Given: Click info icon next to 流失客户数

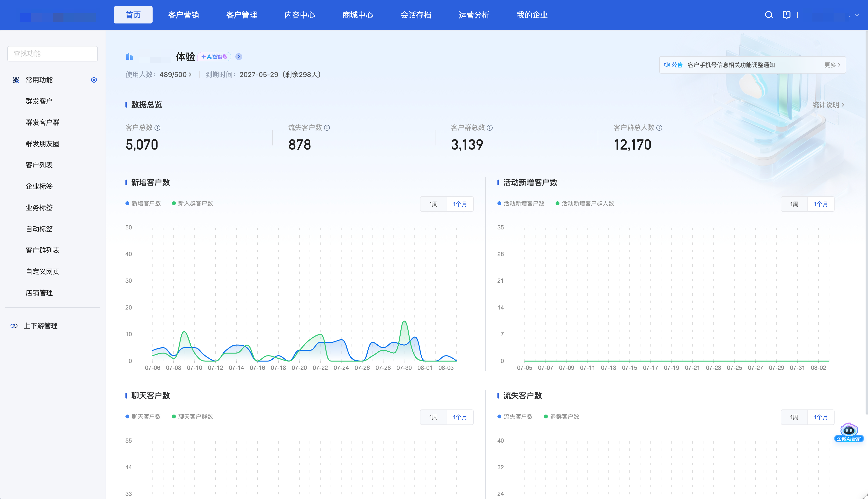Looking at the screenshot, I should (x=327, y=128).
